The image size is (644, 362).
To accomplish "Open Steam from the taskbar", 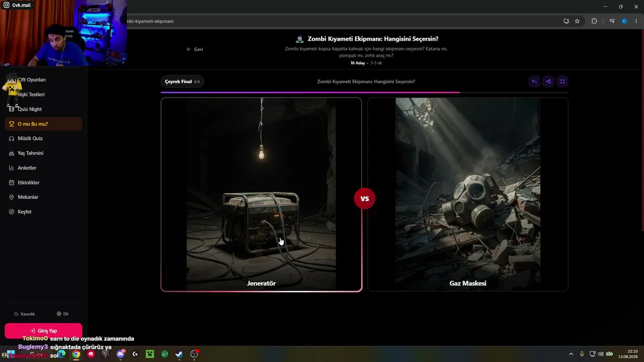I will click(179, 354).
